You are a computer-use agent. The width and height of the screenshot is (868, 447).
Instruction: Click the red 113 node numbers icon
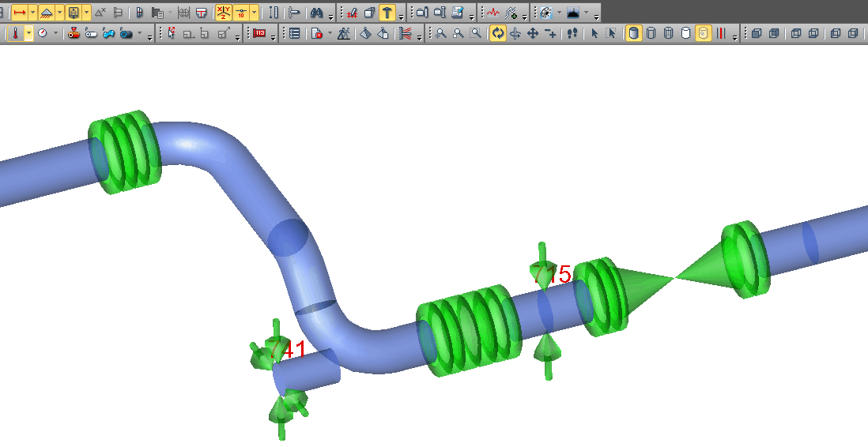[259, 33]
